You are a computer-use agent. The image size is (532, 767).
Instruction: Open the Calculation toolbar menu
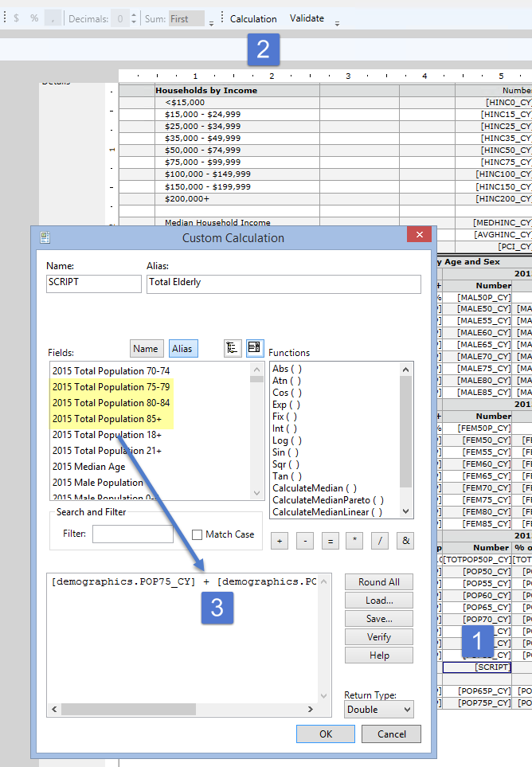[253, 18]
